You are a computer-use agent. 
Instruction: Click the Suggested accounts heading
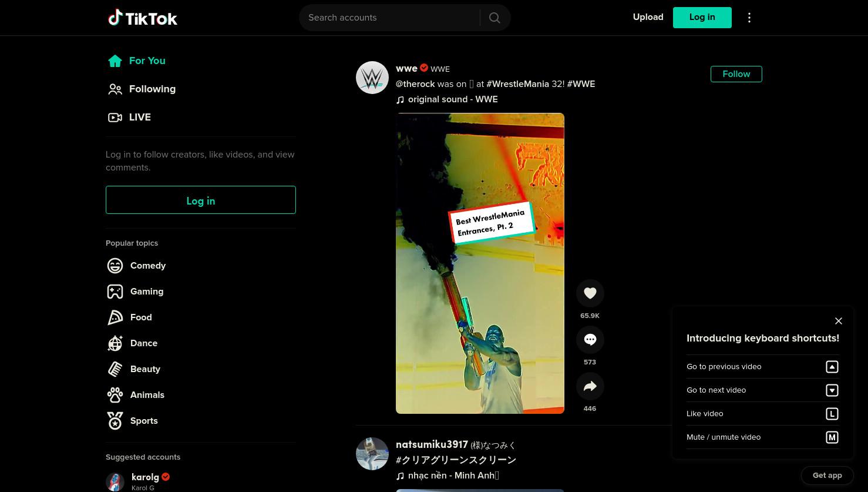coord(143,457)
